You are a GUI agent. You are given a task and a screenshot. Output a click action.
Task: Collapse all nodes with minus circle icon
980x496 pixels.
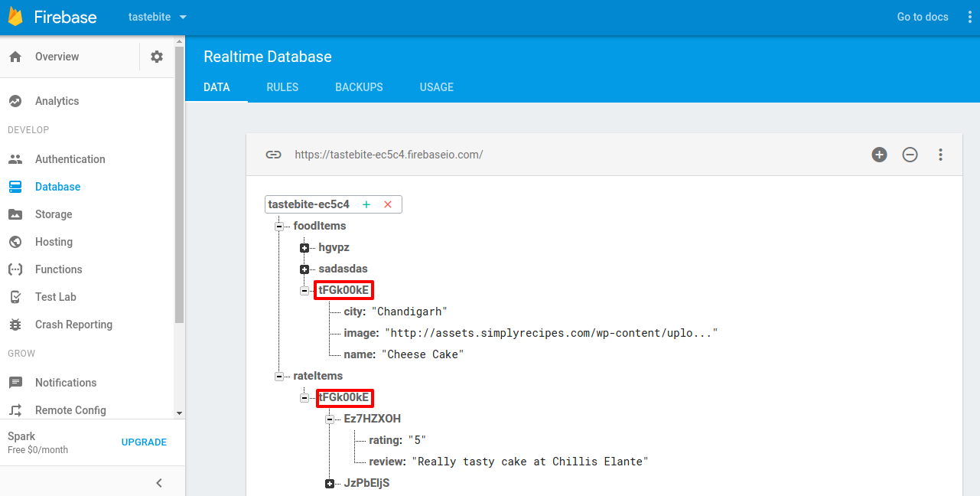coord(910,155)
